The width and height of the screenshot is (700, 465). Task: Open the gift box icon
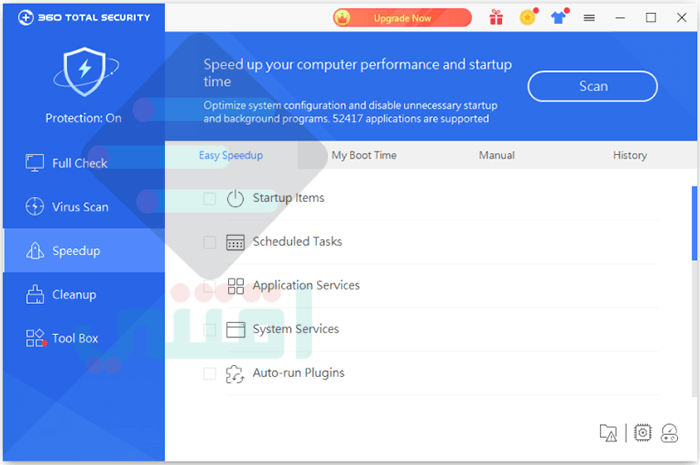[x=496, y=18]
